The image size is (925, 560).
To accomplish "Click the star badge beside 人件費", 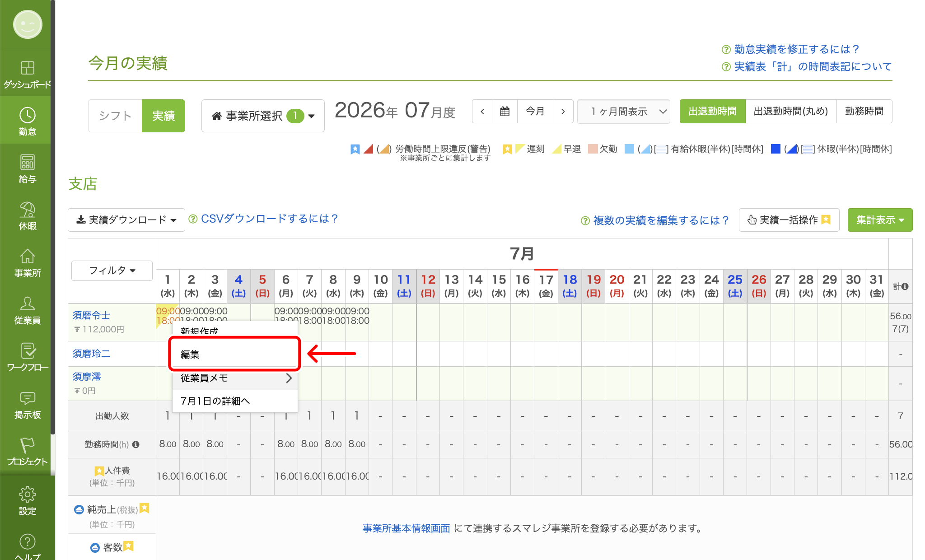I will (99, 471).
